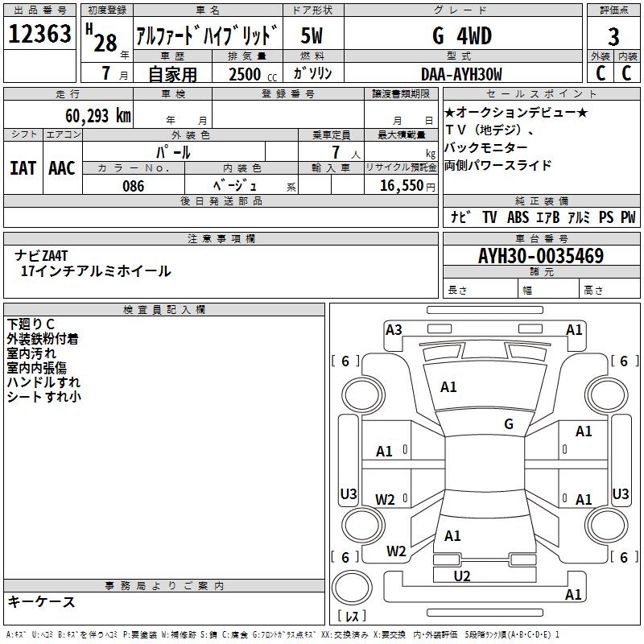
Task: Click the lot number 12363
Action: [x=40, y=35]
